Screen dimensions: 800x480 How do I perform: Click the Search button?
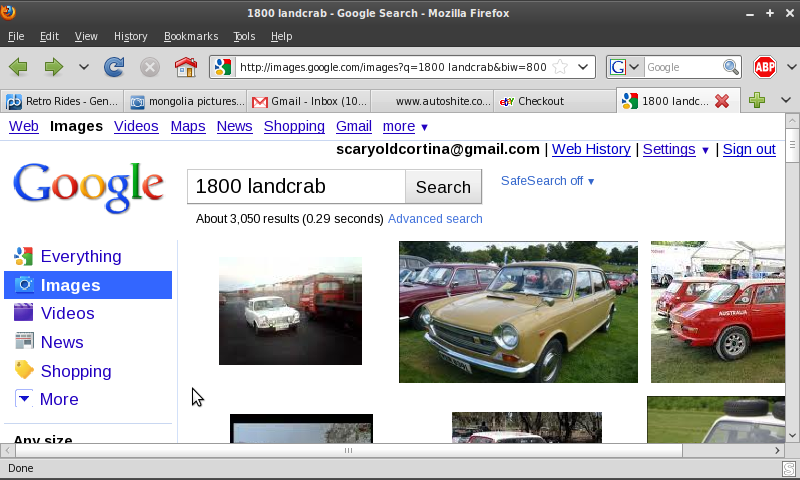443,187
